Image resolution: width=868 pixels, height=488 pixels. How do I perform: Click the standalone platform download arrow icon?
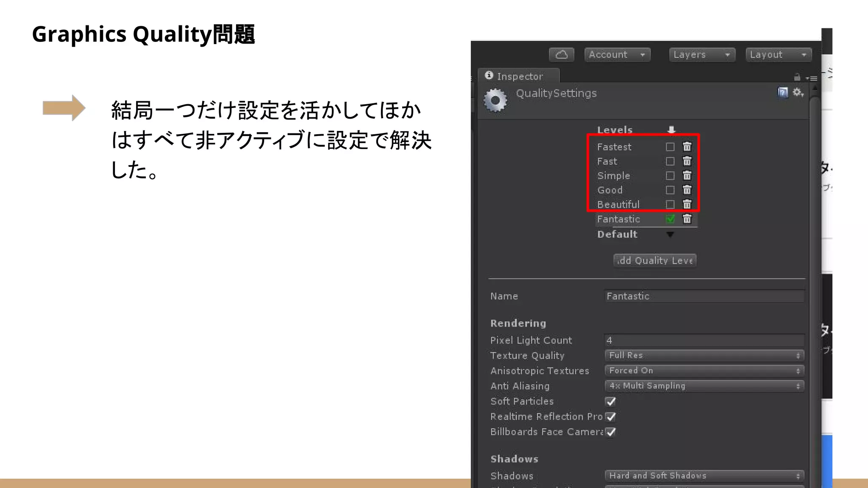pos(671,130)
